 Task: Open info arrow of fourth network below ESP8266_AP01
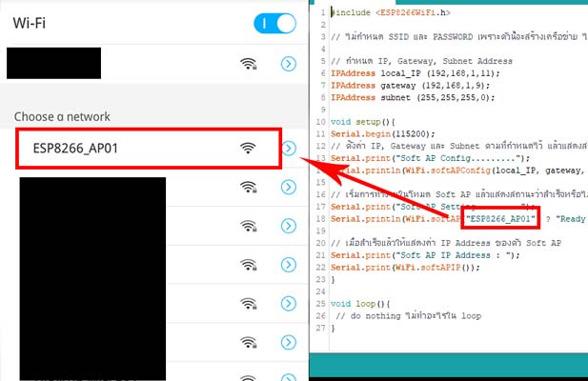coord(289,304)
